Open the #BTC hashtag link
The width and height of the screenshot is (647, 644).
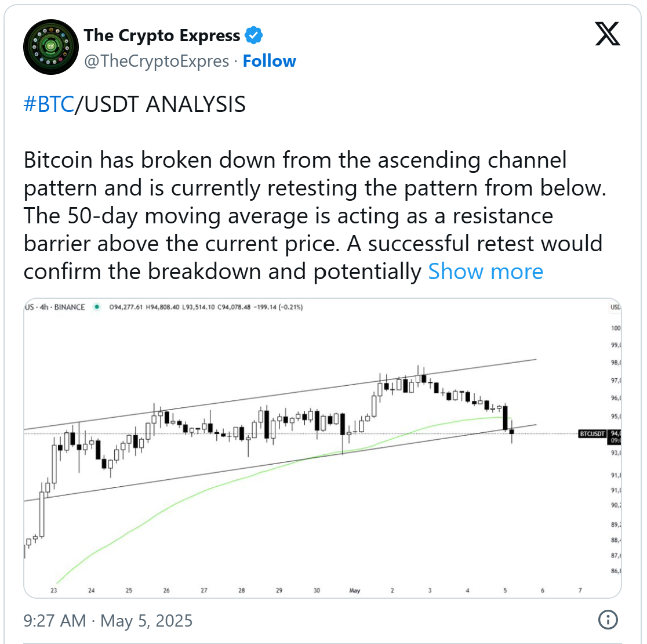tap(49, 104)
